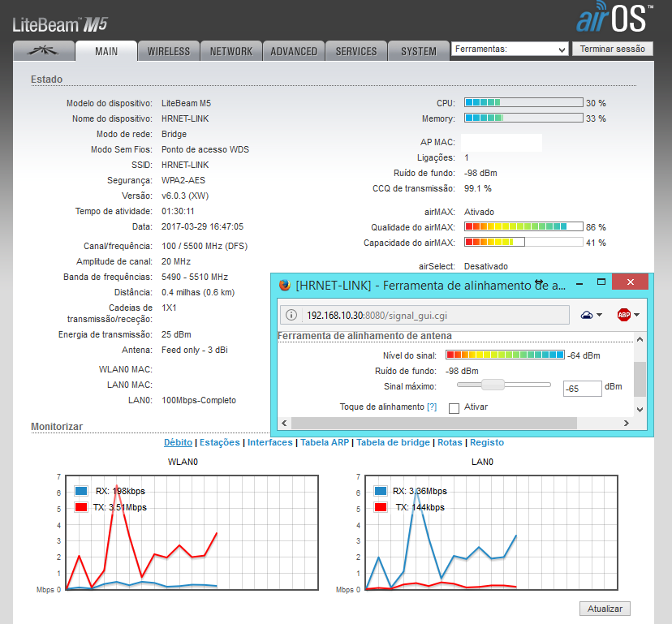
Task: Click the 100 / 5500 MHz (DFS) value
Action: (205, 246)
